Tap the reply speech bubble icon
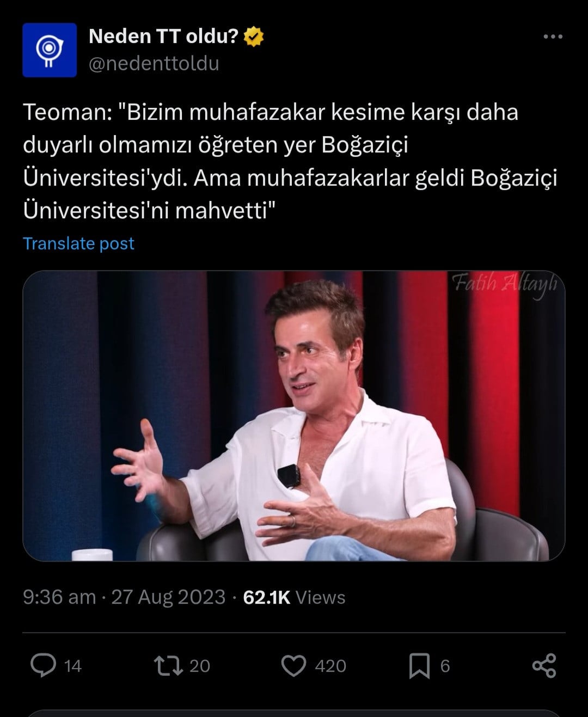The height and width of the screenshot is (717, 588). (43, 665)
